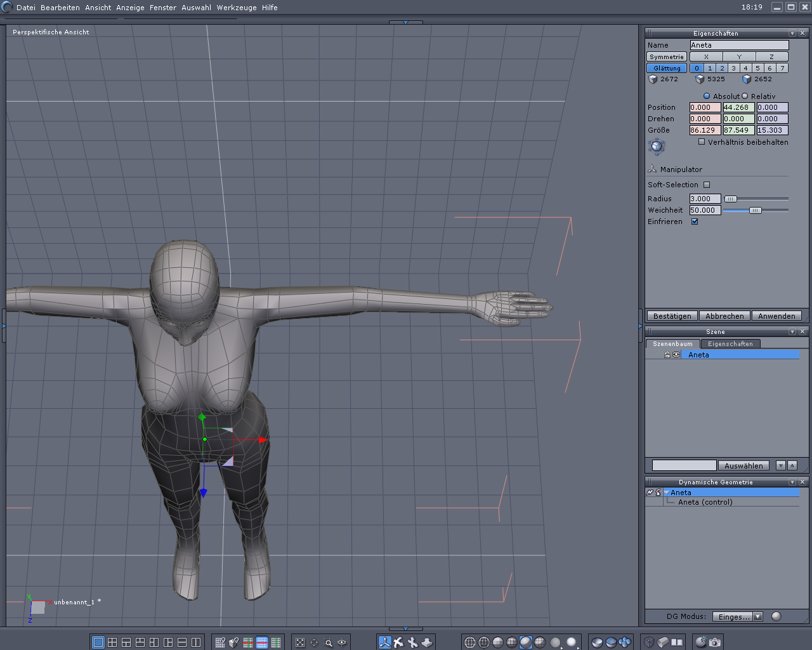Select the wireframe globe display mode icon
The height and width of the screenshot is (650, 812).
click(x=470, y=642)
